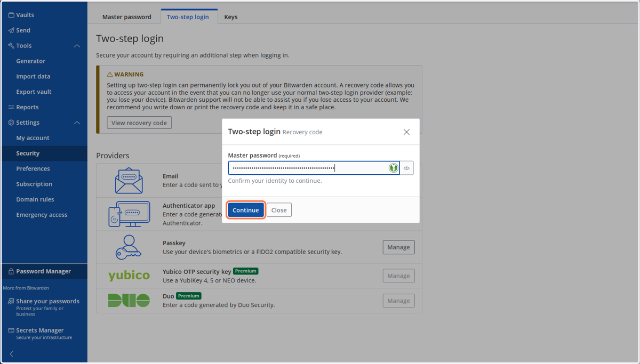
Task: Open Subscription settings page
Action: pyautogui.click(x=34, y=184)
